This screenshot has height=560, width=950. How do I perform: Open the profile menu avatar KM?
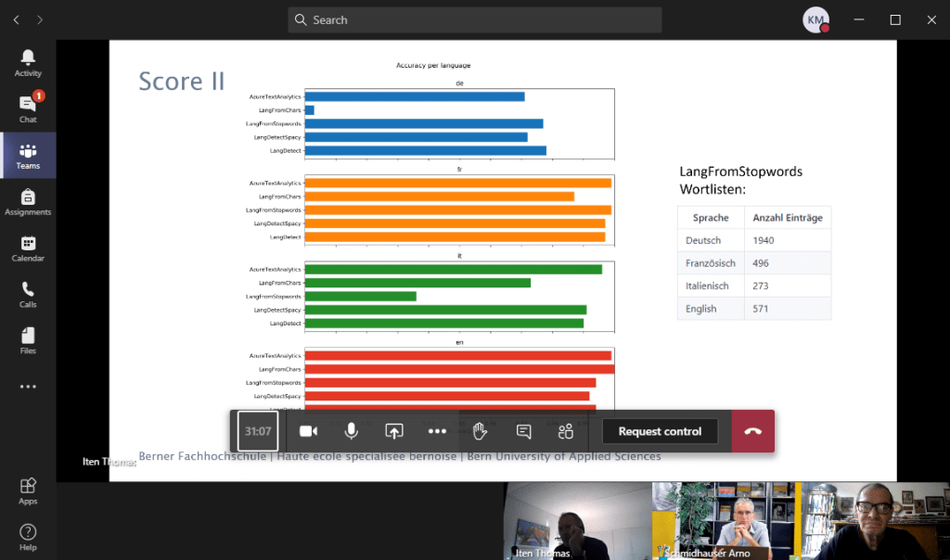815,19
